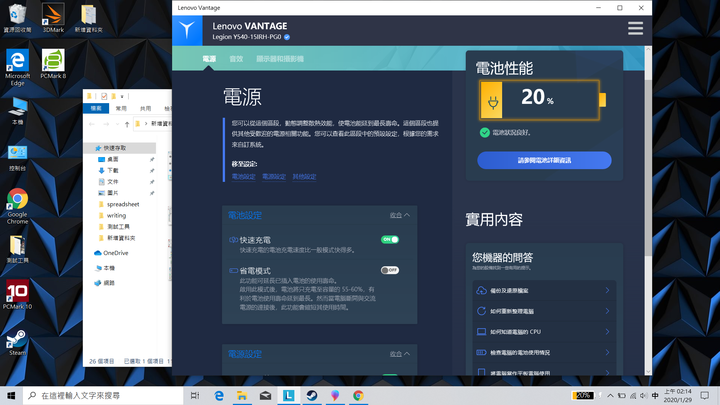Open the 備份及還原檔案 cloud item

(x=481, y=290)
